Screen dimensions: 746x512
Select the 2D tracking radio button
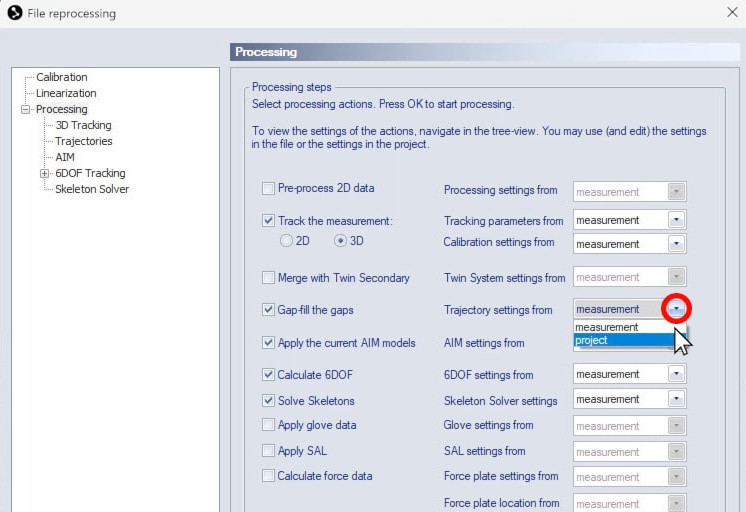coord(287,241)
